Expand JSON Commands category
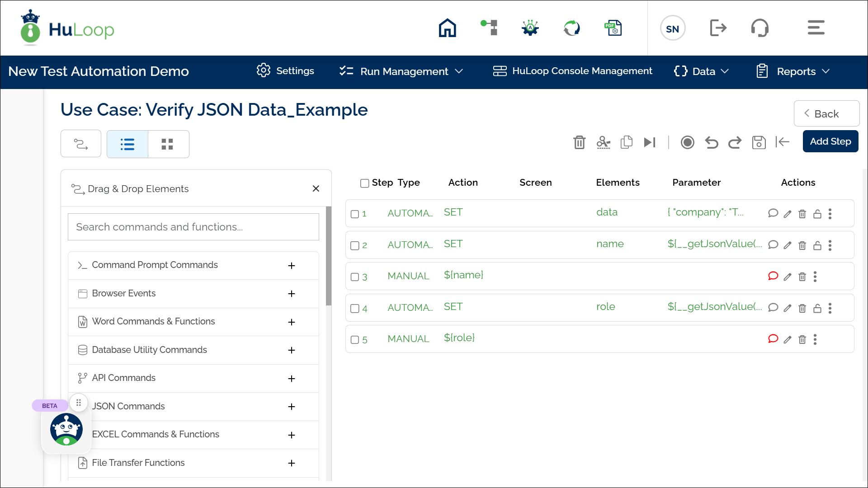Screen dimensions: 868x488 292,407
